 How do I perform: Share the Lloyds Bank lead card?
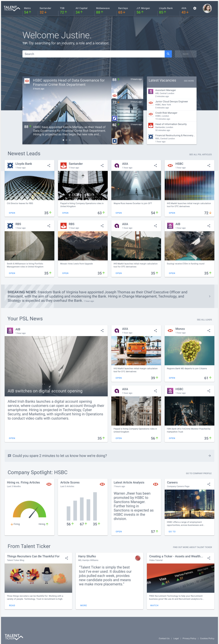49,166
